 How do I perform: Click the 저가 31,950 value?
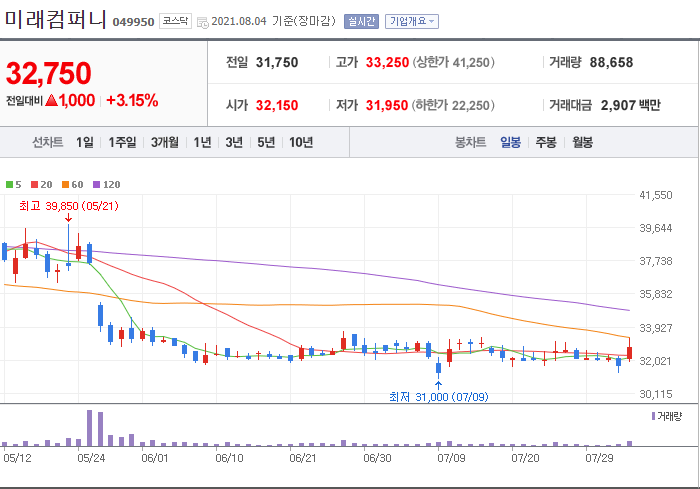click(387, 105)
